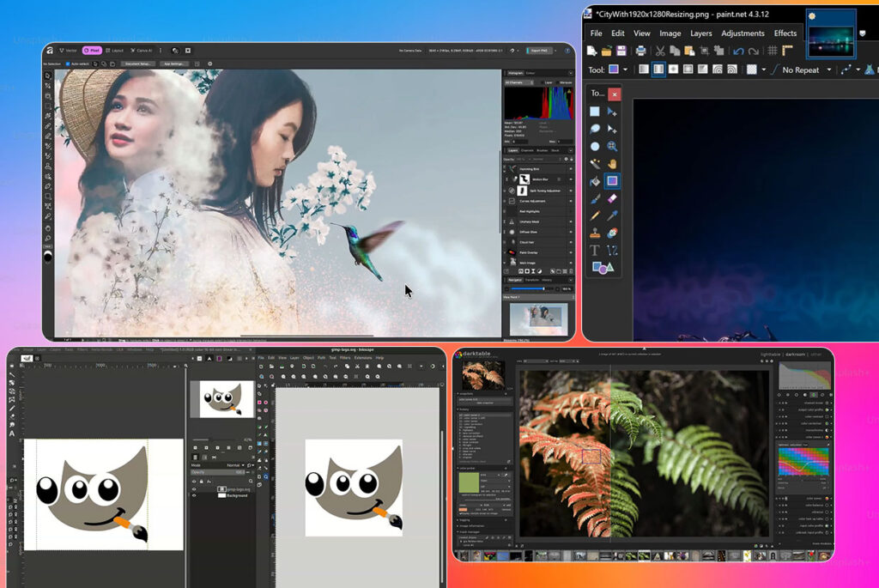Toggle Auto-select checkbox in Affinity toolbar
Screen dimensions: 879x588
click(x=68, y=64)
